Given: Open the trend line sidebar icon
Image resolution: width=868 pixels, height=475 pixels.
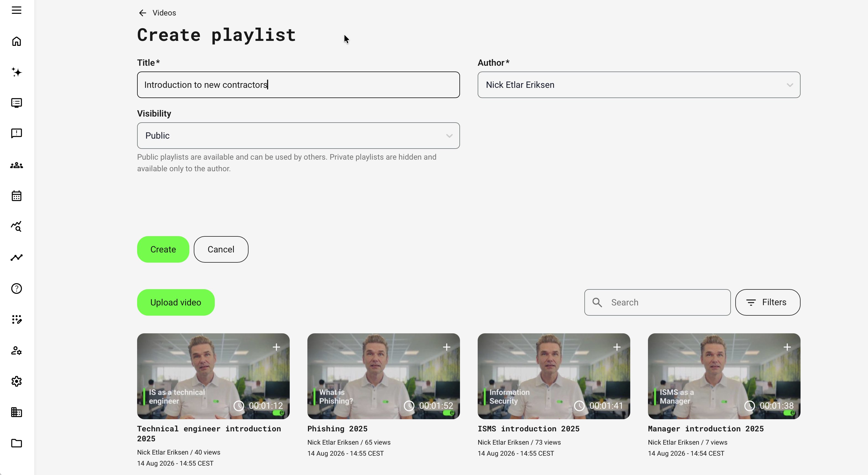Looking at the screenshot, I should coord(17,258).
